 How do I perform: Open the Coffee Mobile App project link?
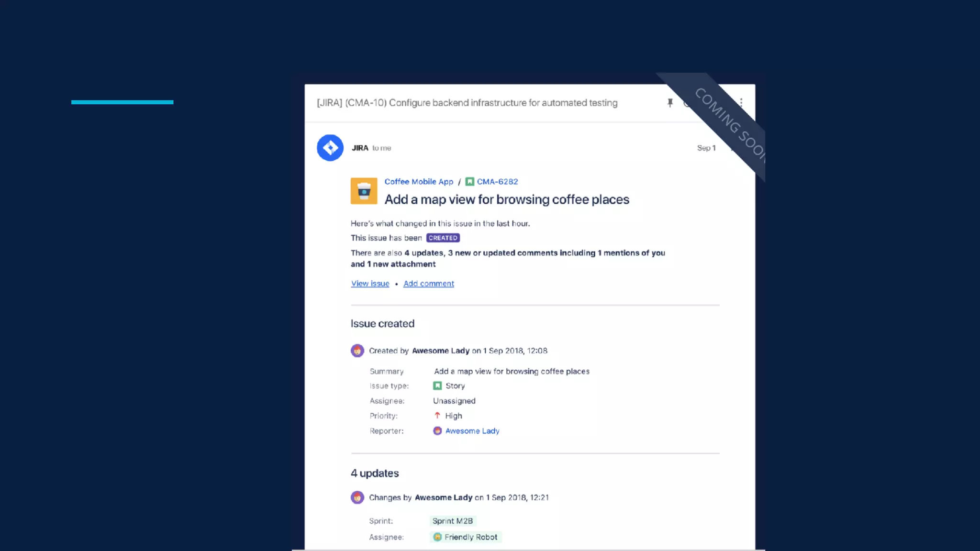coord(419,182)
